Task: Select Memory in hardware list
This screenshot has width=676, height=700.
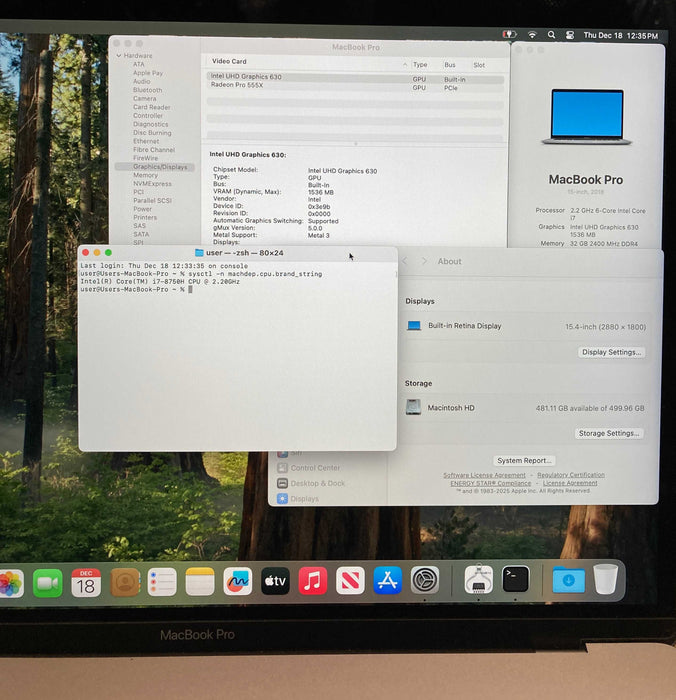Action: tap(145, 175)
